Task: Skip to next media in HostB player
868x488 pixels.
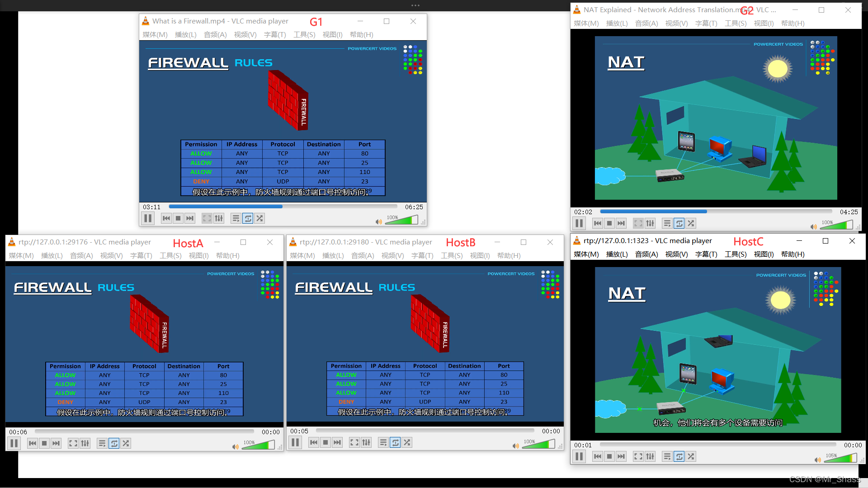Action: click(x=337, y=443)
